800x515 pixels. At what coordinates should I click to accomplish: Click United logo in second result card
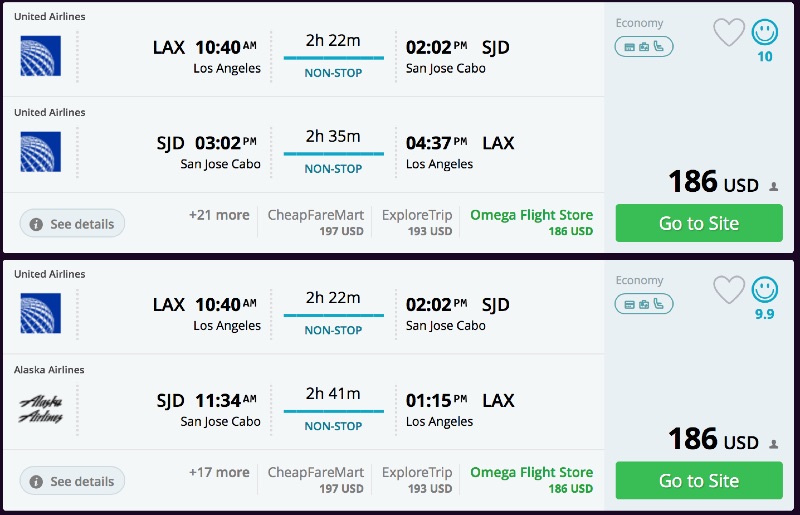click(41, 313)
